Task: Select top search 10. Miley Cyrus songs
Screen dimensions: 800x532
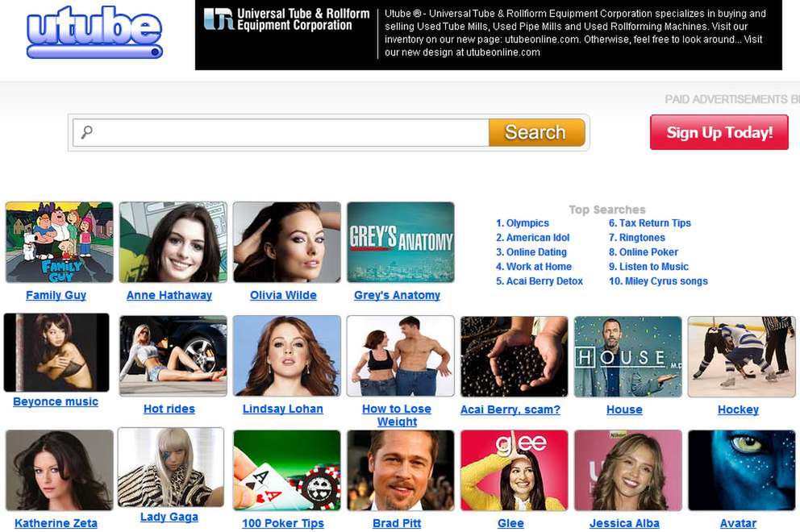Action: pyautogui.click(x=658, y=281)
